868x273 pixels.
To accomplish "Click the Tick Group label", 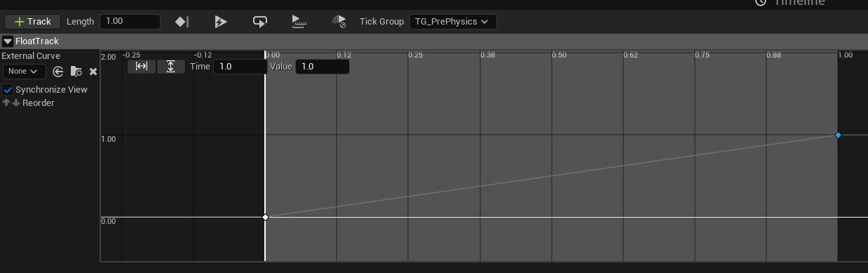I will (x=381, y=22).
